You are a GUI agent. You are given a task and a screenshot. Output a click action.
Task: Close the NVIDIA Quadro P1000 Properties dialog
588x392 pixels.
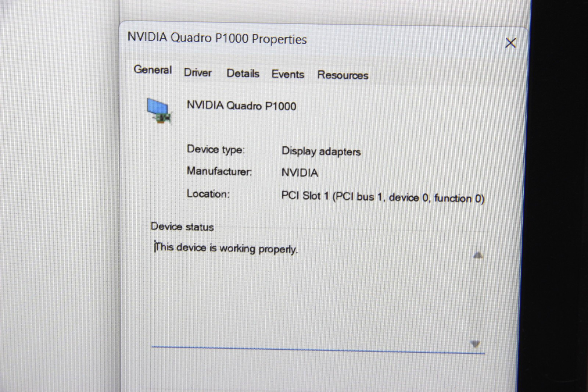[510, 43]
